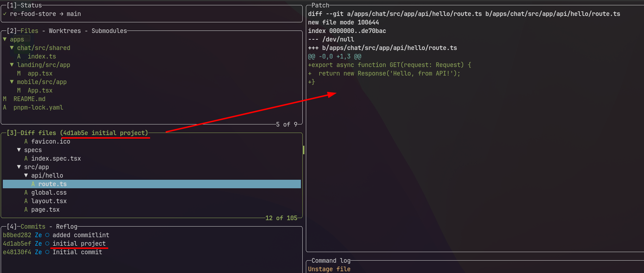Open the Reflog tab
The image size is (644, 273).
pos(67,227)
